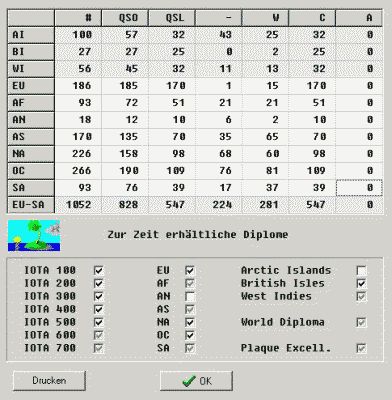Click the island palm tree picture

pyautogui.click(x=34, y=235)
